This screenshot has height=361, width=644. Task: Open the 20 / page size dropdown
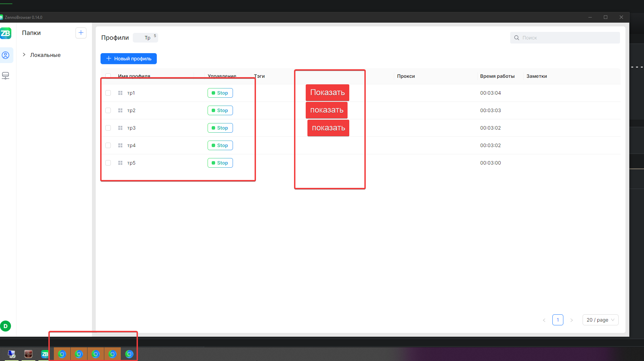click(x=600, y=320)
